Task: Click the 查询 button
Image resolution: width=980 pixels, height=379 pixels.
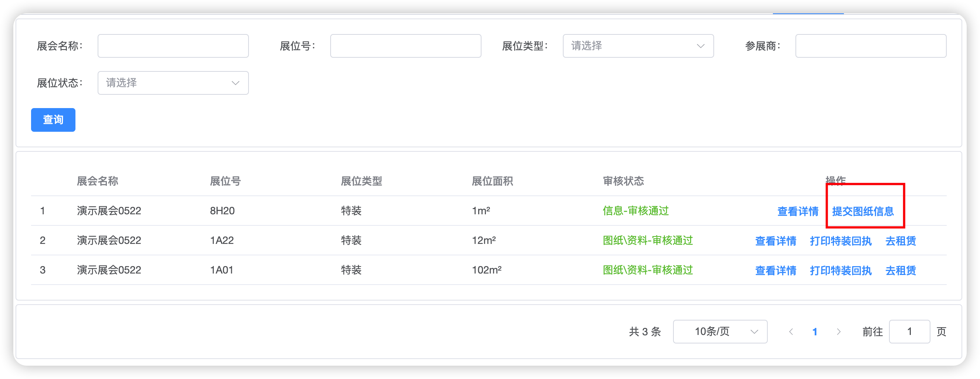Action: (x=53, y=120)
